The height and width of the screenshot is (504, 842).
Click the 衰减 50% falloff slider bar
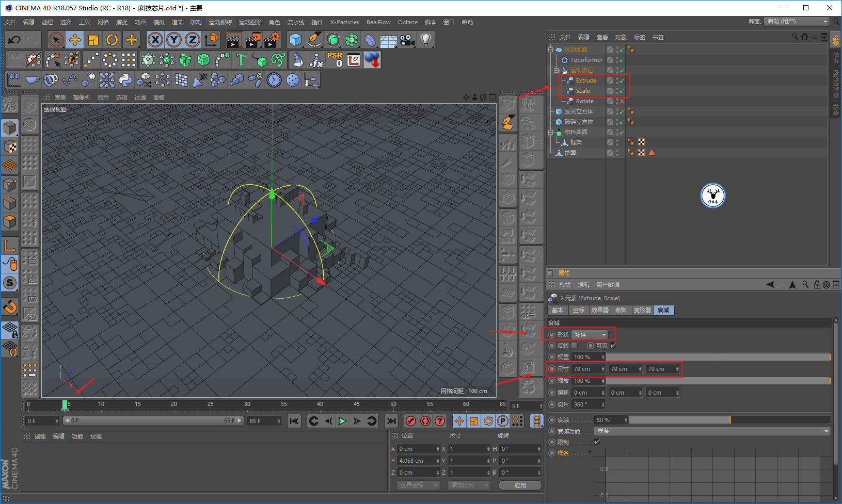(x=729, y=420)
